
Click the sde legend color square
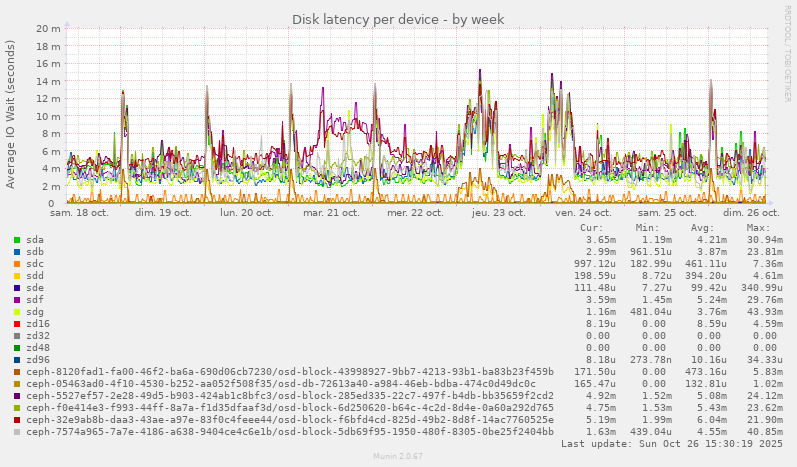17,288
